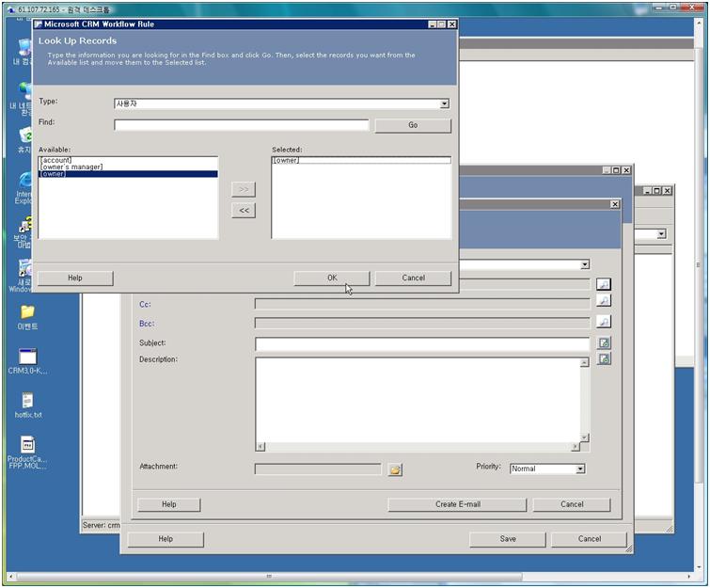Select [account] in Available list

(x=128, y=160)
